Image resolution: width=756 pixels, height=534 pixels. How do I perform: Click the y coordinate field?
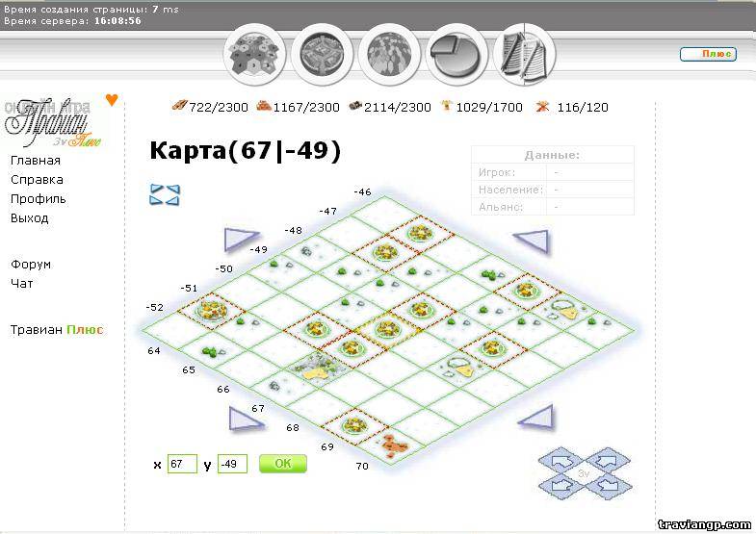pyautogui.click(x=232, y=464)
